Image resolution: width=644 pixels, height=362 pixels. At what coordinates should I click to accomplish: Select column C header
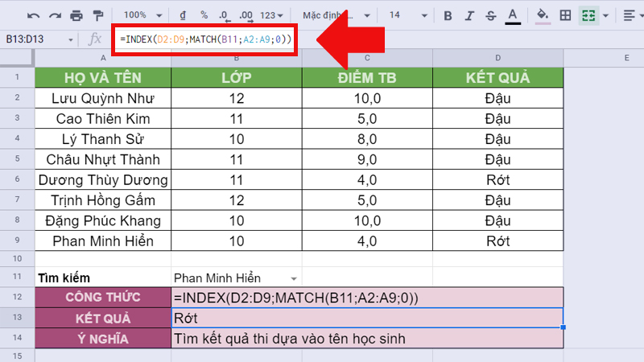click(367, 58)
